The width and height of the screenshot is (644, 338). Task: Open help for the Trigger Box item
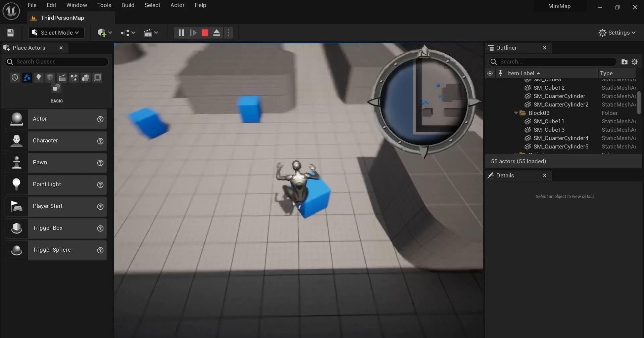tap(100, 228)
